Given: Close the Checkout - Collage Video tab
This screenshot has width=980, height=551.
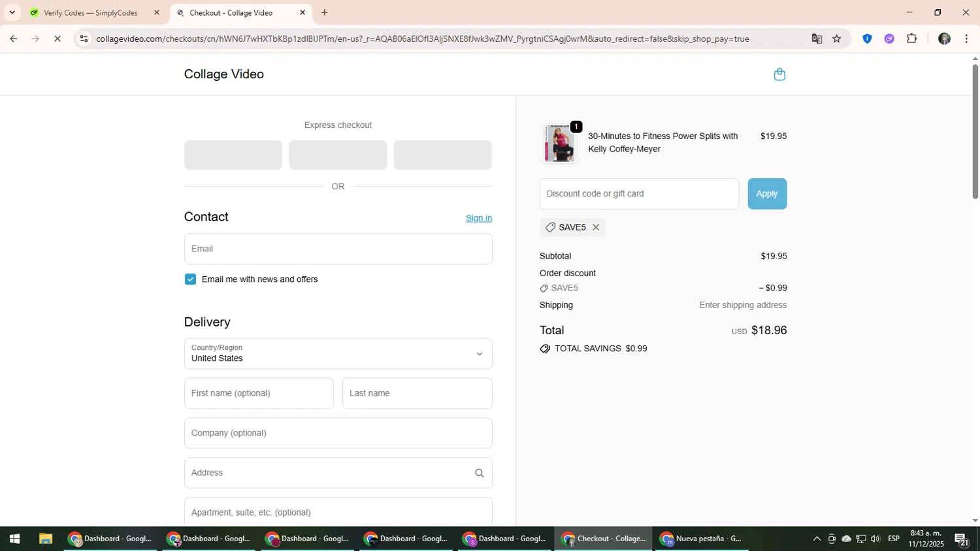Looking at the screenshot, I should [302, 12].
